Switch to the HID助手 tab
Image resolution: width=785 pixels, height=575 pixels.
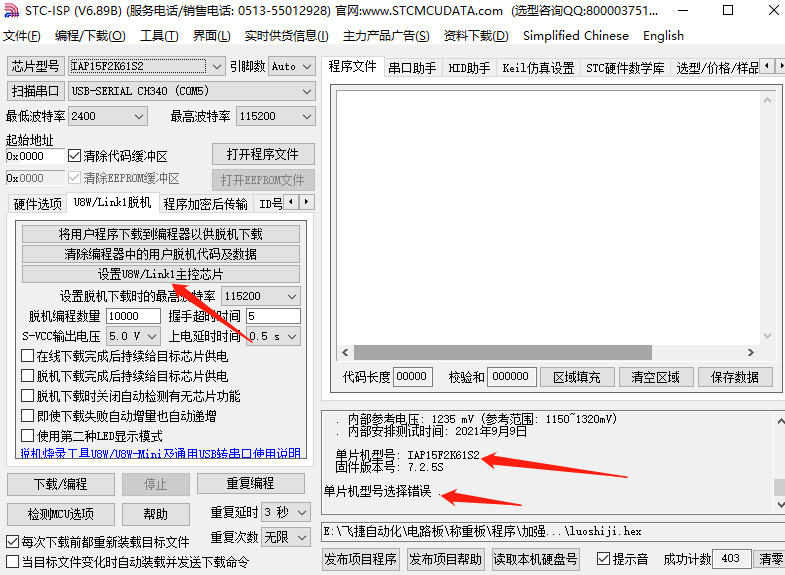point(469,68)
